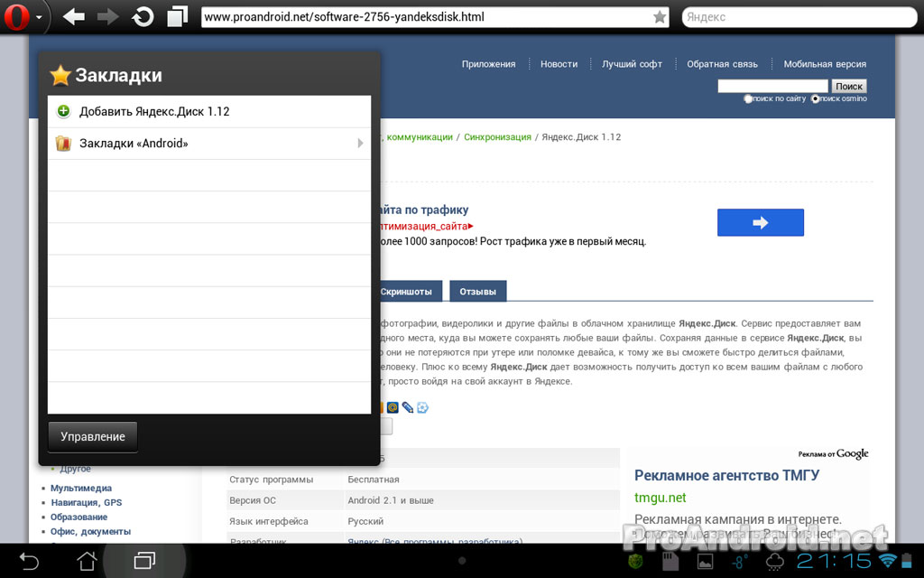Open the Обратная связь menu item
The height and width of the screenshot is (578, 924).
tap(723, 64)
